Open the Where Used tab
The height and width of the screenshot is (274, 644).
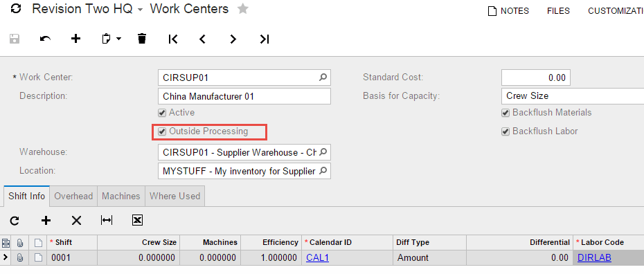point(175,196)
